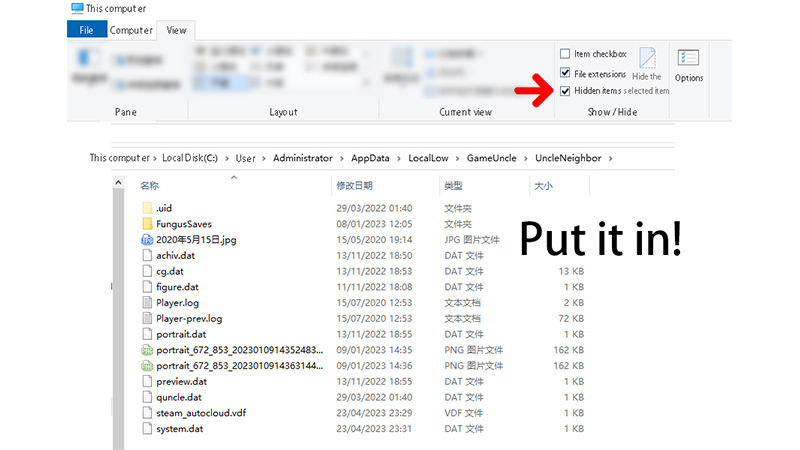The width and height of the screenshot is (800, 450).
Task: Click the This computer monitor icon
Action: pos(77,8)
